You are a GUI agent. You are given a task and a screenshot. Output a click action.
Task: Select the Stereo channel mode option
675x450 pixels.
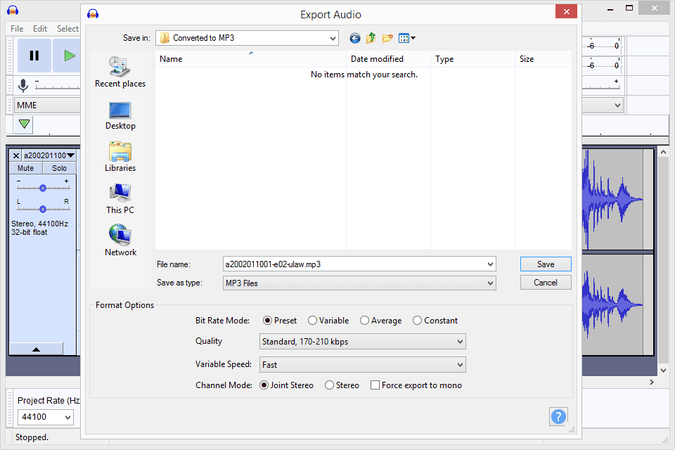(331, 385)
